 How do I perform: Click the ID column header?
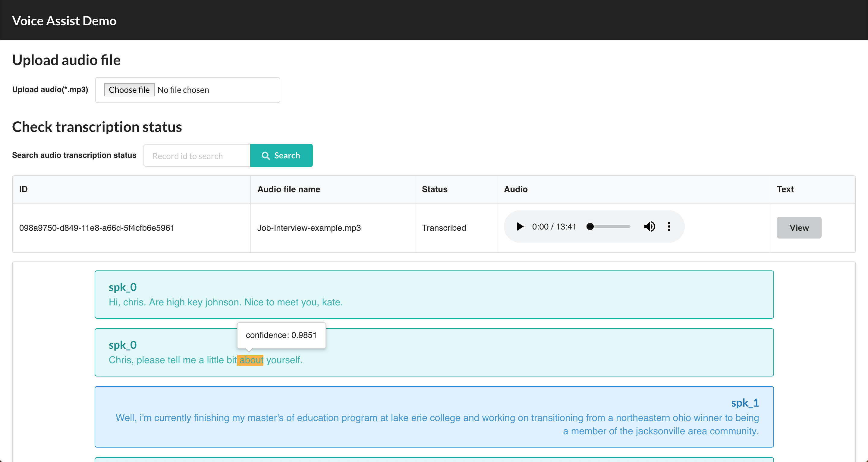pyautogui.click(x=23, y=189)
